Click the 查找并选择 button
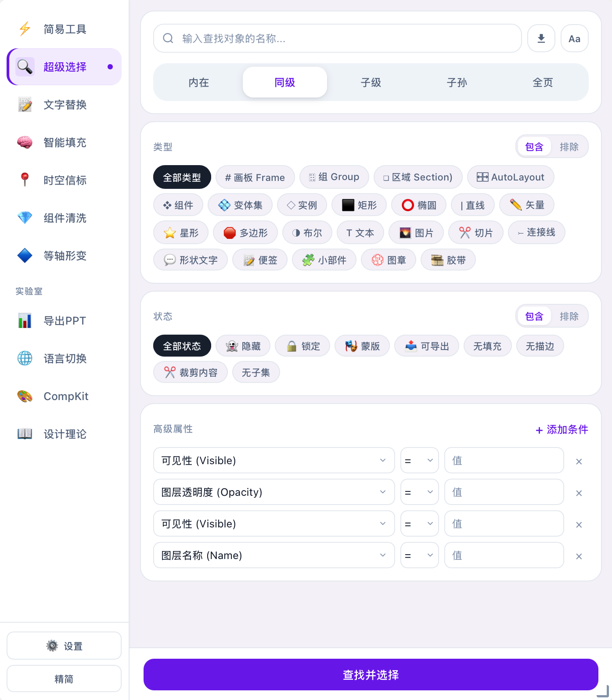Screen dimensions: 612x700 pyautogui.click(x=371, y=675)
